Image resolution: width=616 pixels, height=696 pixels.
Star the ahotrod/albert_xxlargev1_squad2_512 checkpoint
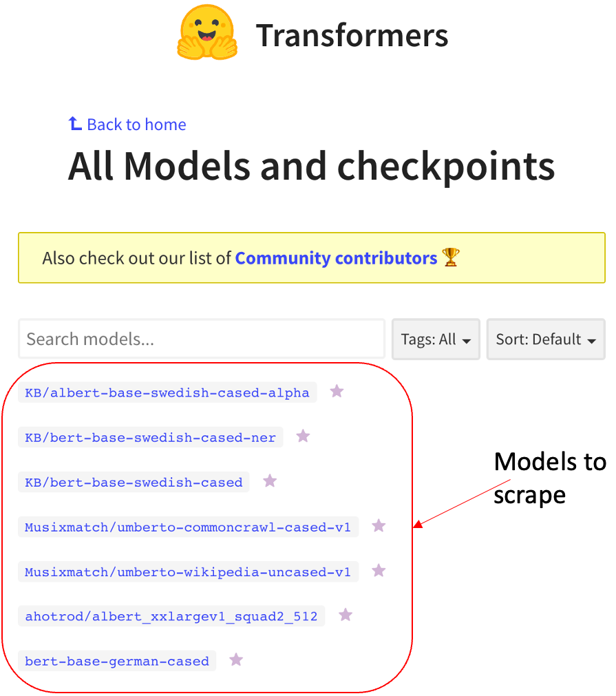346,615
